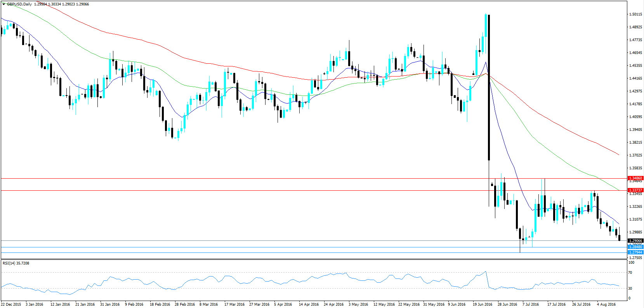Click the 17 Mar 2016 date label
This screenshot has width=644, height=308.
tap(234, 305)
